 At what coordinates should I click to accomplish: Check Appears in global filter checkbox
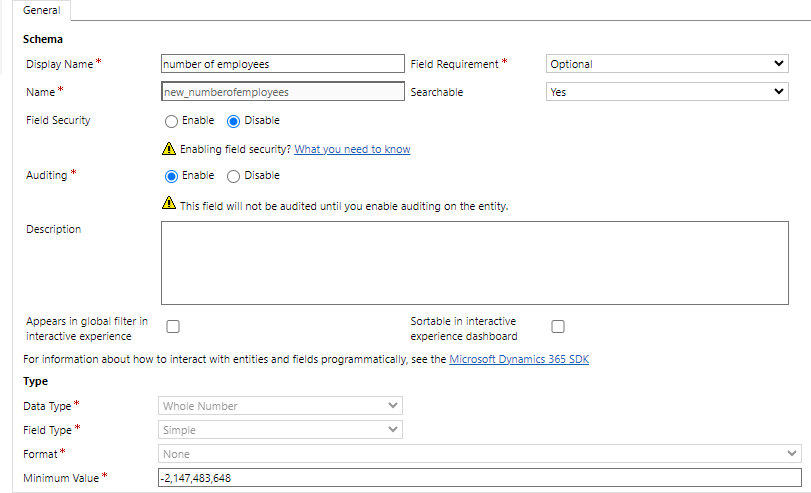(173, 326)
